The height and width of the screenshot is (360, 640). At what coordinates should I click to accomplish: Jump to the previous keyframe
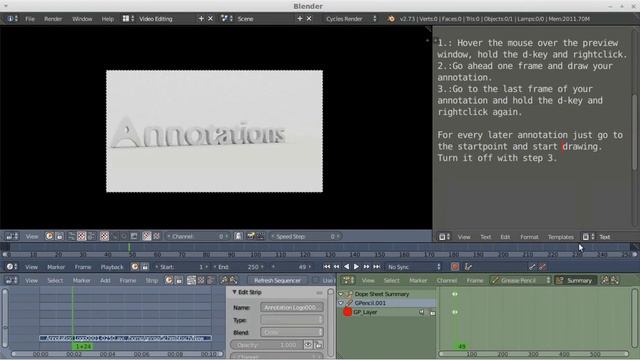pos(336,267)
